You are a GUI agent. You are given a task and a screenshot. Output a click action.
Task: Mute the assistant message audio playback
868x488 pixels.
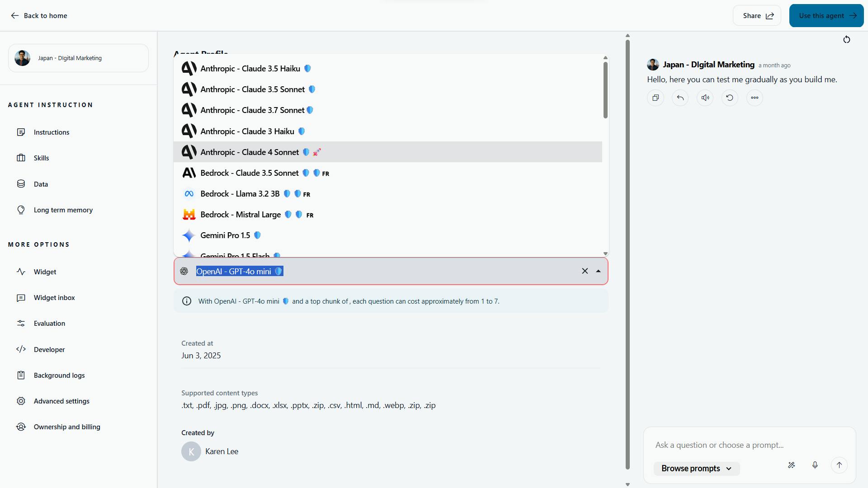tap(704, 98)
